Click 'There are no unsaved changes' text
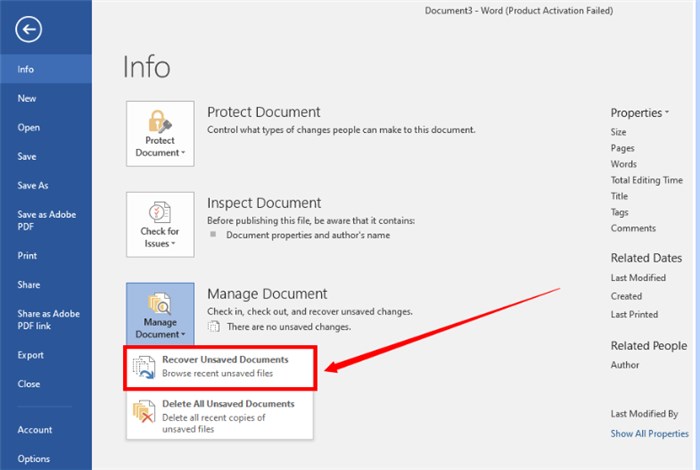This screenshot has width=700, height=470. (x=289, y=327)
